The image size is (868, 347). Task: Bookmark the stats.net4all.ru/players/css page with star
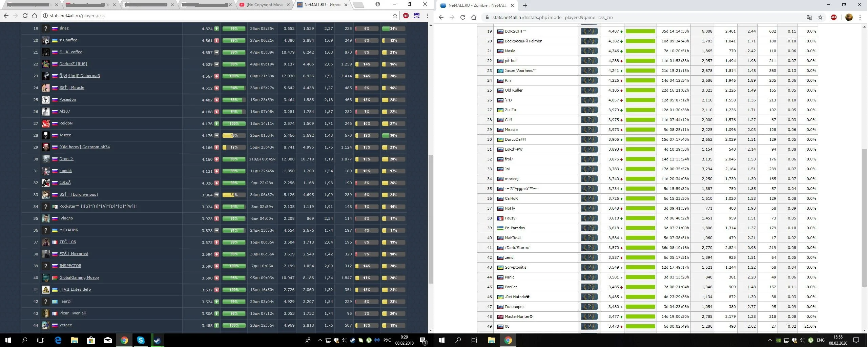(395, 16)
